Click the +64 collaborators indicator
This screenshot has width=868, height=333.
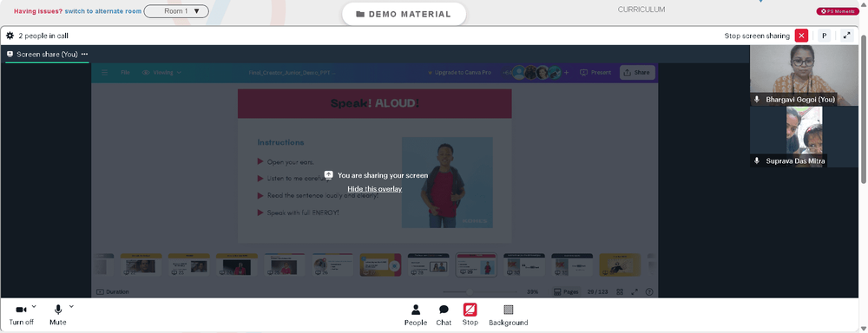(x=507, y=73)
